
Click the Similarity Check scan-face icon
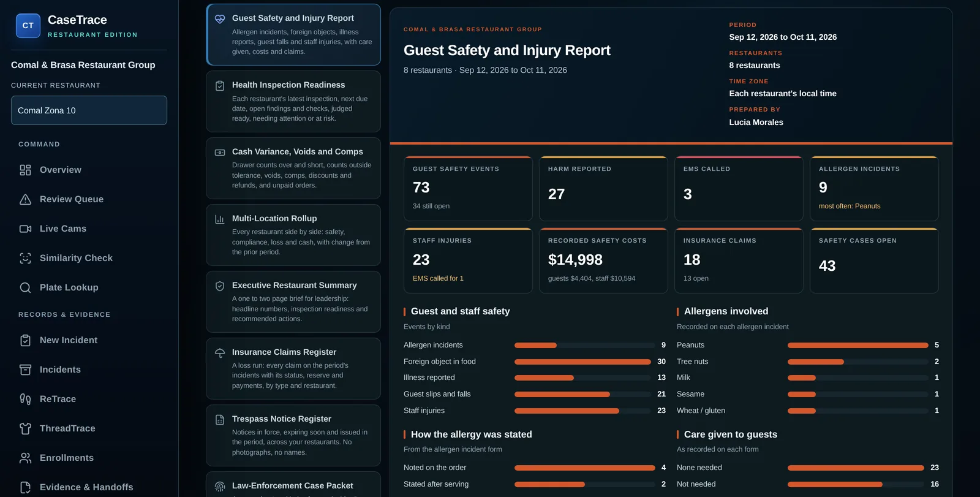(25, 258)
